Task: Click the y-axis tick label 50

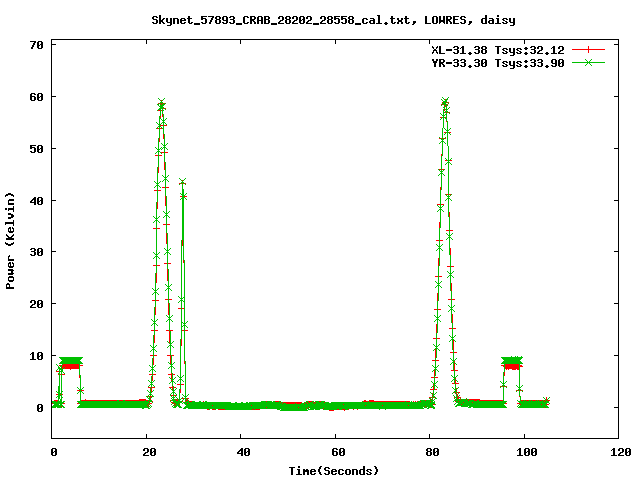Action: (37, 149)
